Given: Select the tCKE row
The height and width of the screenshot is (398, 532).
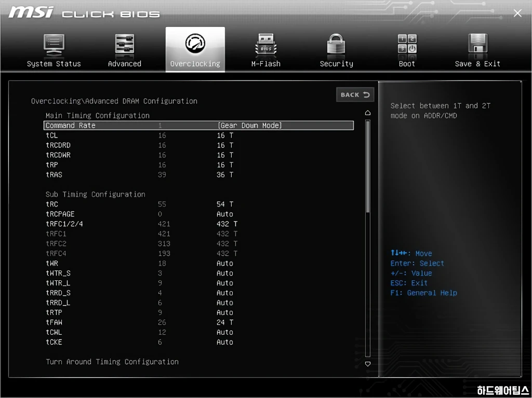Looking at the screenshot, I should click(198, 342).
